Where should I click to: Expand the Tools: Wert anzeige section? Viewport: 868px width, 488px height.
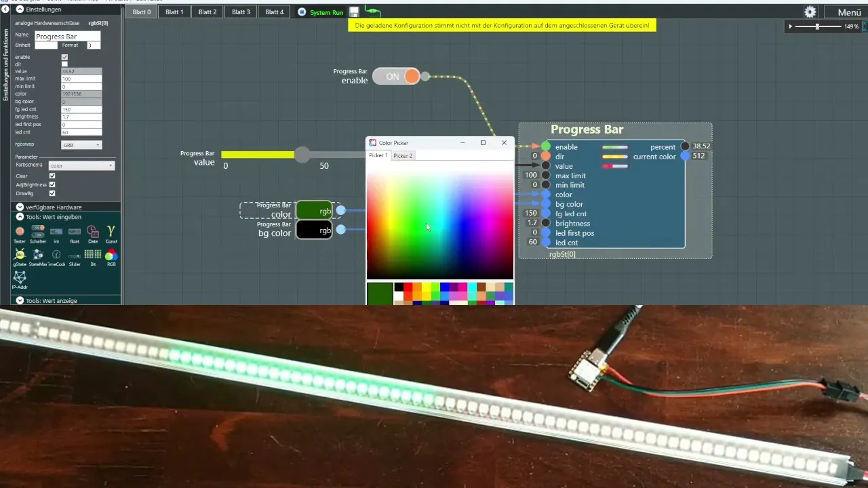20,300
